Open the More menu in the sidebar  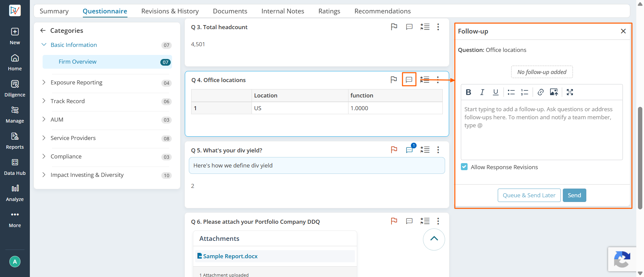pos(15,219)
